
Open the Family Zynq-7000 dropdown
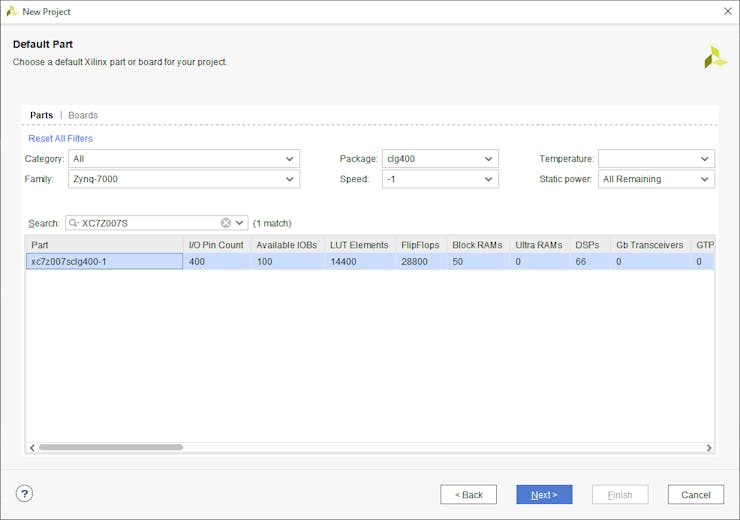point(289,179)
